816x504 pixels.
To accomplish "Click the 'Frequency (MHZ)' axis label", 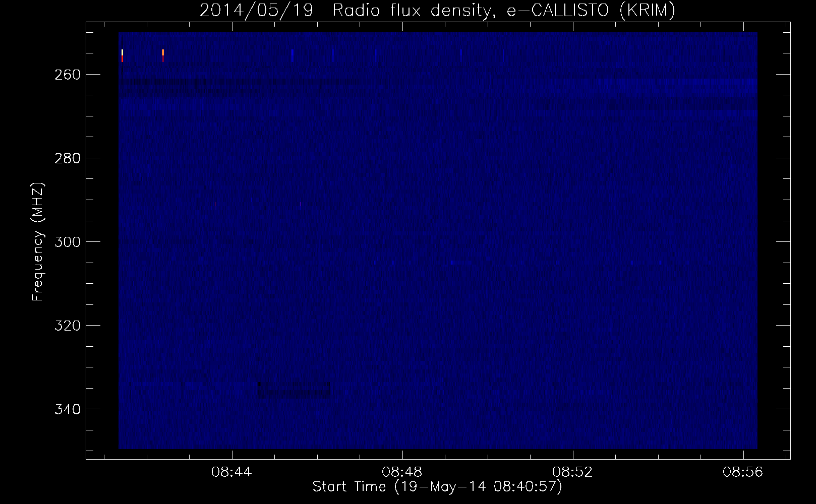I will (38, 241).
